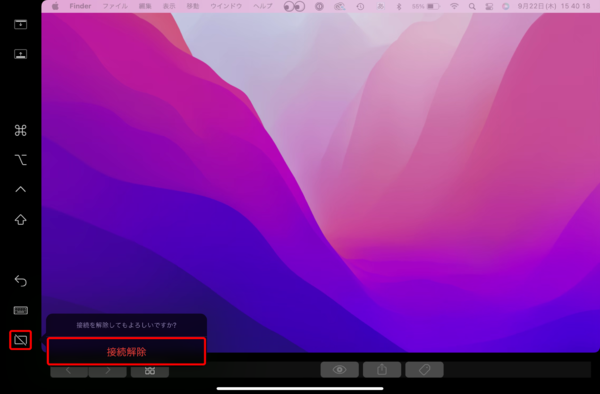
Task: Tap the Touch Bar tag button
Action: [424, 370]
